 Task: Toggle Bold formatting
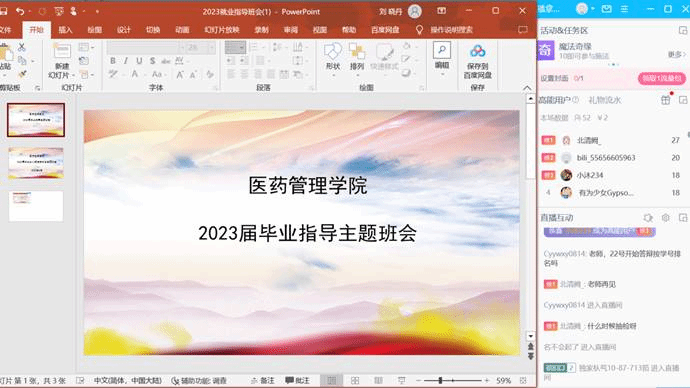pos(113,61)
